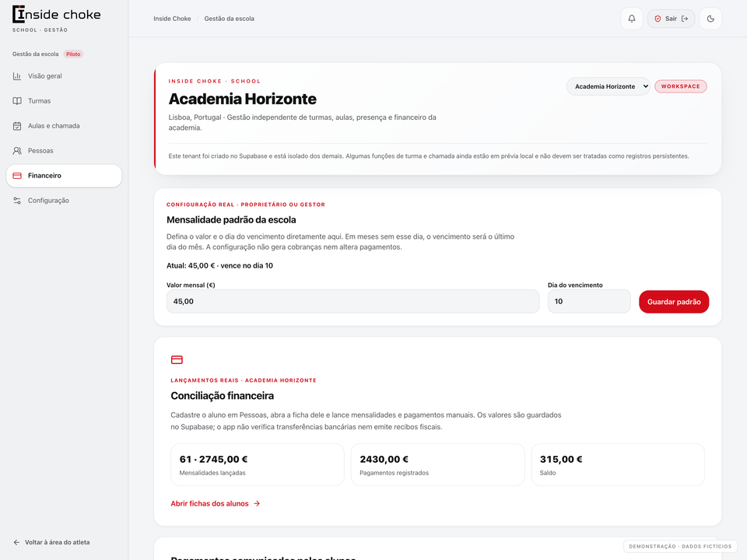This screenshot has width=747, height=560.
Task: Open the Academia Horizonte workspace dropdown
Action: 608,86
